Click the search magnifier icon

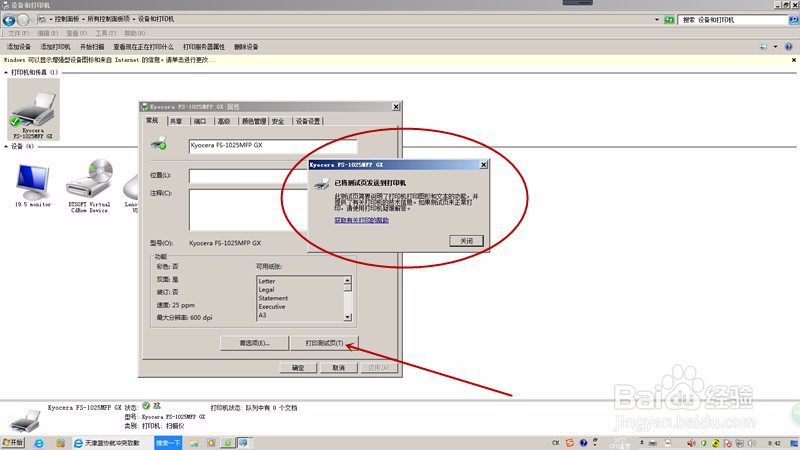[x=793, y=20]
